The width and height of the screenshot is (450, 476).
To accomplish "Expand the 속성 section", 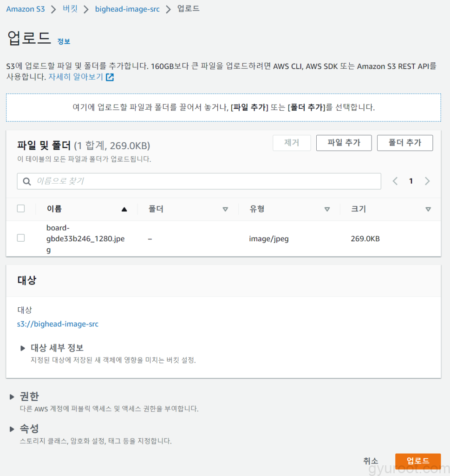I will point(12,429).
